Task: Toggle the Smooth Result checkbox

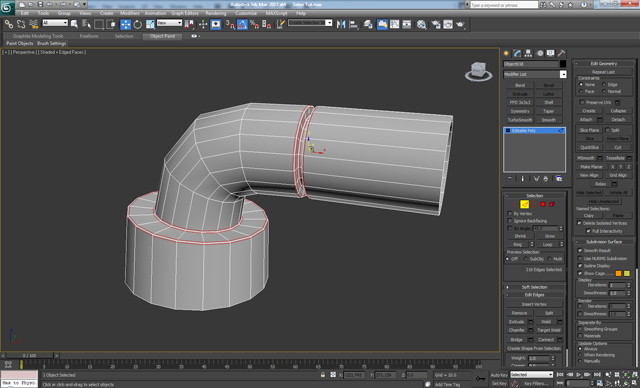Action: pyautogui.click(x=580, y=251)
